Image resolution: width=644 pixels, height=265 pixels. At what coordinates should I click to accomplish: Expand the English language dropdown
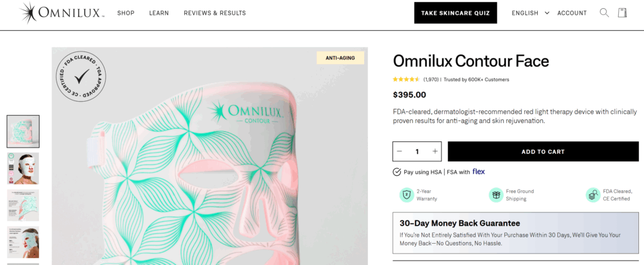(530, 13)
